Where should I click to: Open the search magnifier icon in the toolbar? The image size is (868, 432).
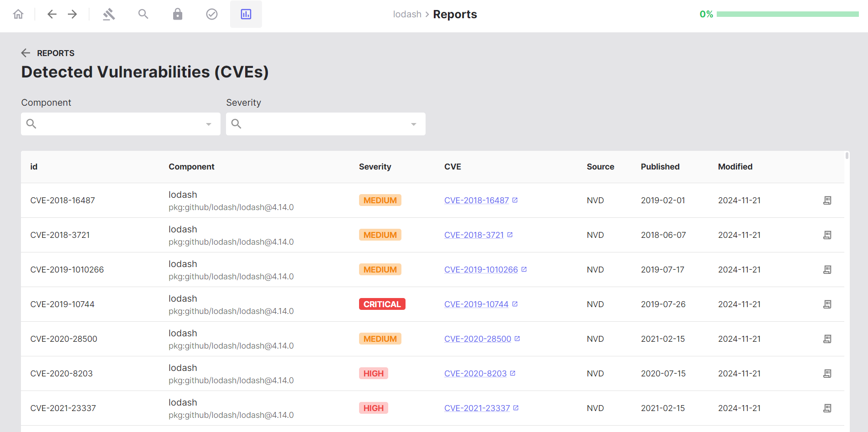point(143,14)
